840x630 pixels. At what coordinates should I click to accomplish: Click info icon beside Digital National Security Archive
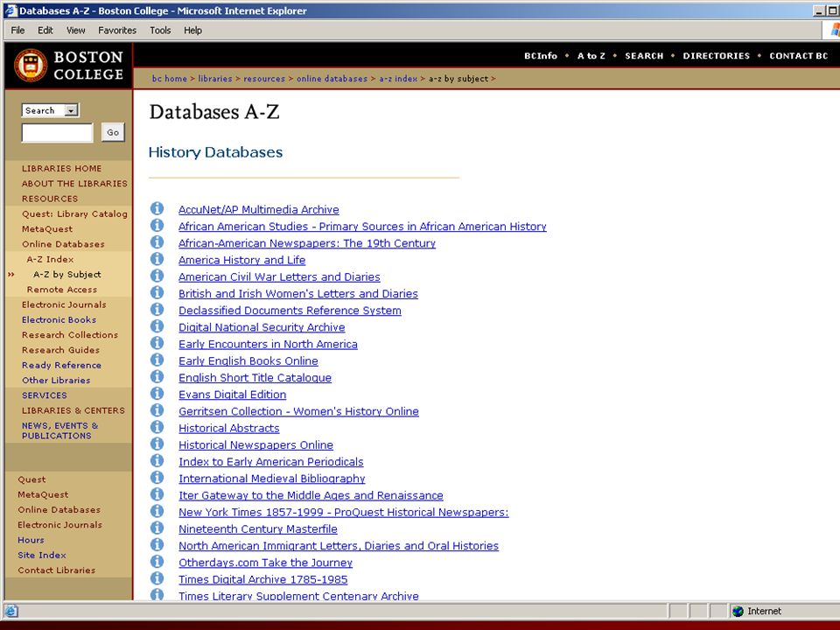point(157,325)
